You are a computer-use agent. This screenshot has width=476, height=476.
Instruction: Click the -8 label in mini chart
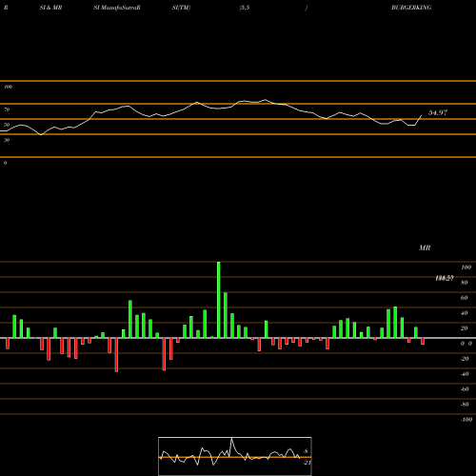[x=306, y=451]
